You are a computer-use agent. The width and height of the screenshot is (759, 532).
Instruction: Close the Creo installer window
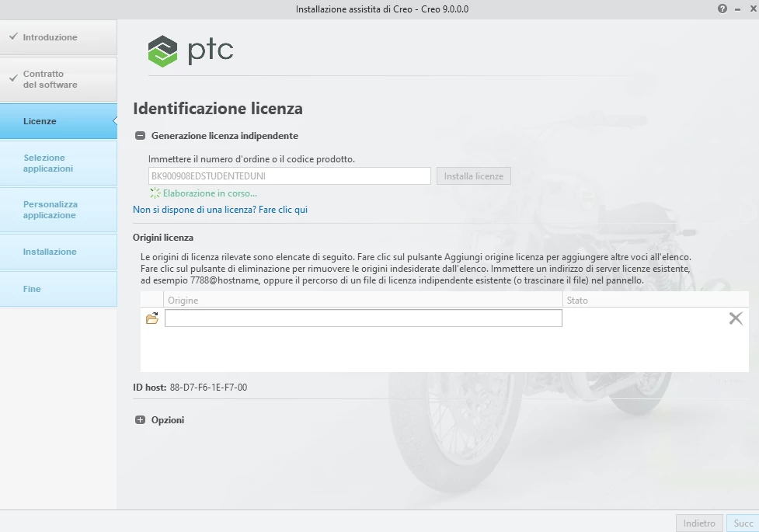pyautogui.click(x=754, y=9)
